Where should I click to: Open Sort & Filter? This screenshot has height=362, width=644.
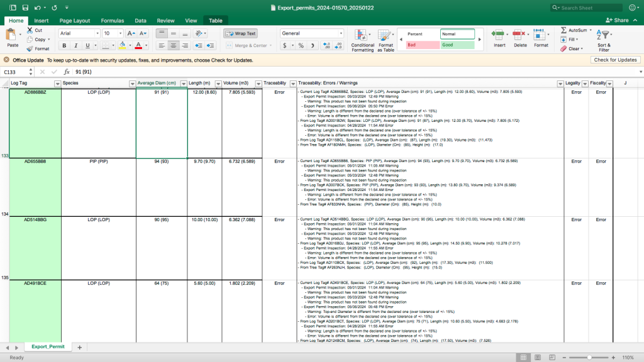(x=604, y=38)
